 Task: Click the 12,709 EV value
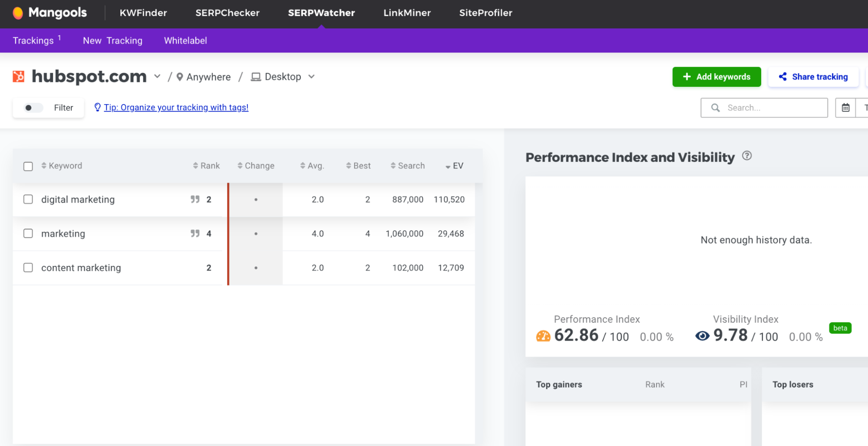point(451,268)
